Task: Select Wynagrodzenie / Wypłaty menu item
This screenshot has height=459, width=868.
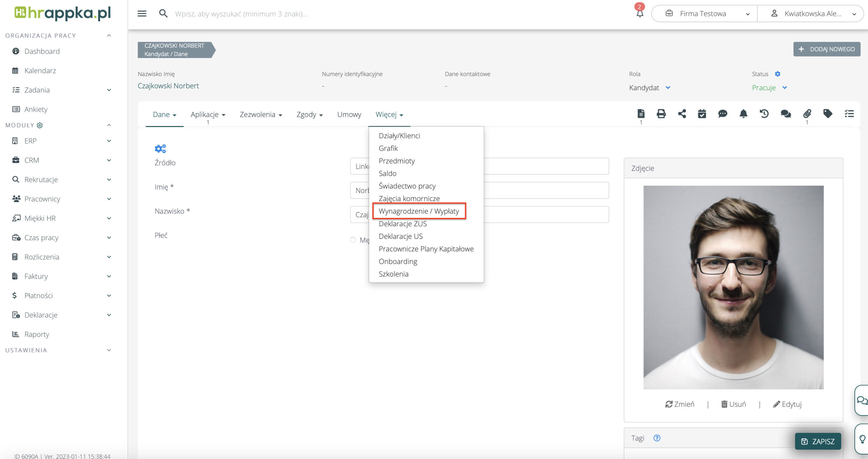Action: coord(419,211)
